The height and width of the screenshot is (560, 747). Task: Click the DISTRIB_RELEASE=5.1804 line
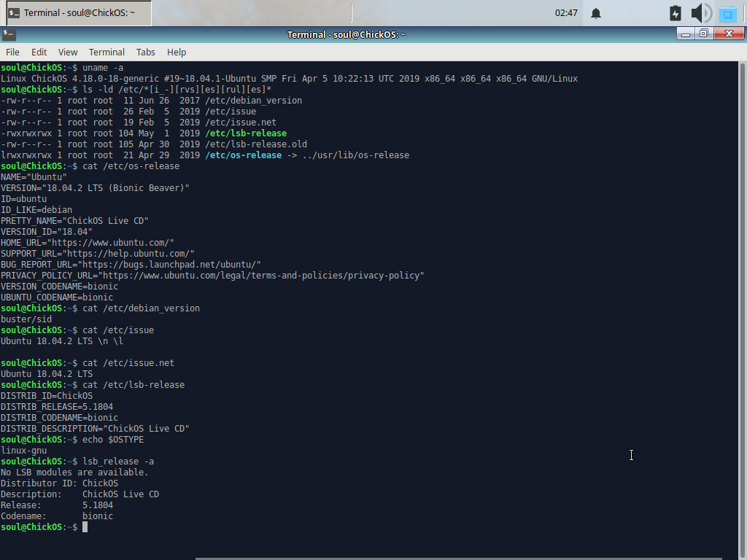pos(57,407)
